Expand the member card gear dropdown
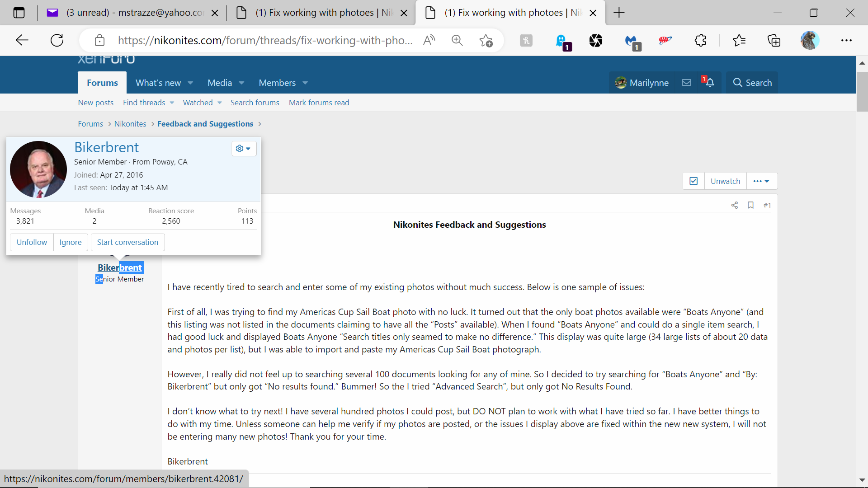The image size is (868, 488). (244, 149)
